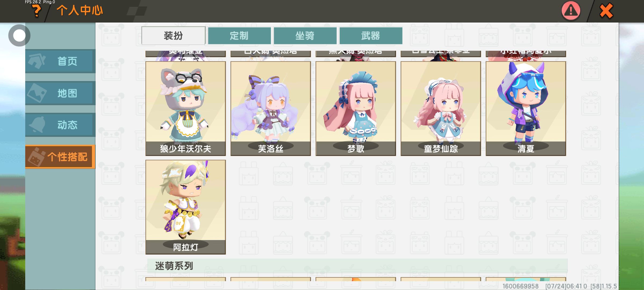Screen dimensions: 644x290
Task: Open 首页 home in the sidebar
Action: (60, 61)
